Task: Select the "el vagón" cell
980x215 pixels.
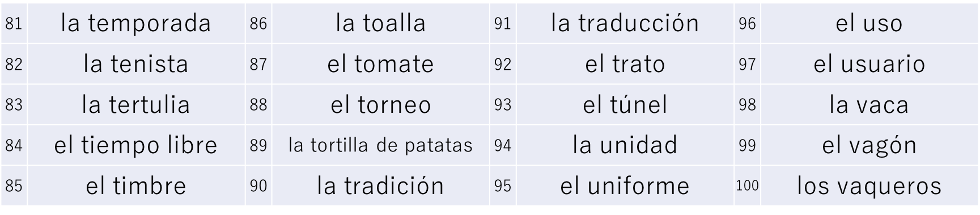Action: pos(869,145)
